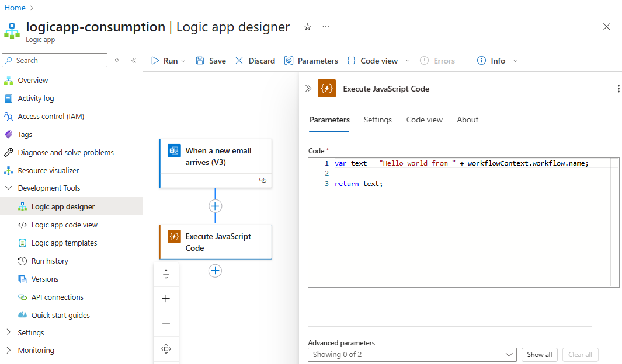622x364 pixels.
Task: Switch to the About tab
Action: (x=467, y=120)
